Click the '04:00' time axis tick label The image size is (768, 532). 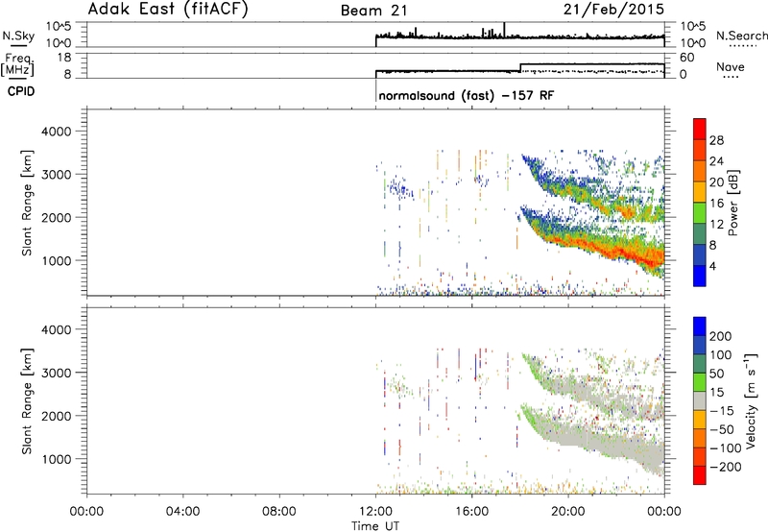[182, 512]
